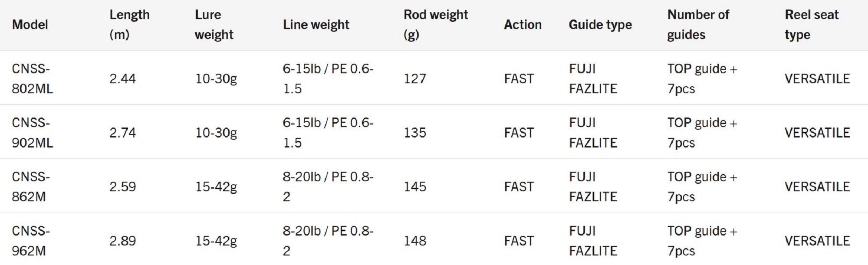
Task: Click the rod weight value 135
Action: [415, 133]
